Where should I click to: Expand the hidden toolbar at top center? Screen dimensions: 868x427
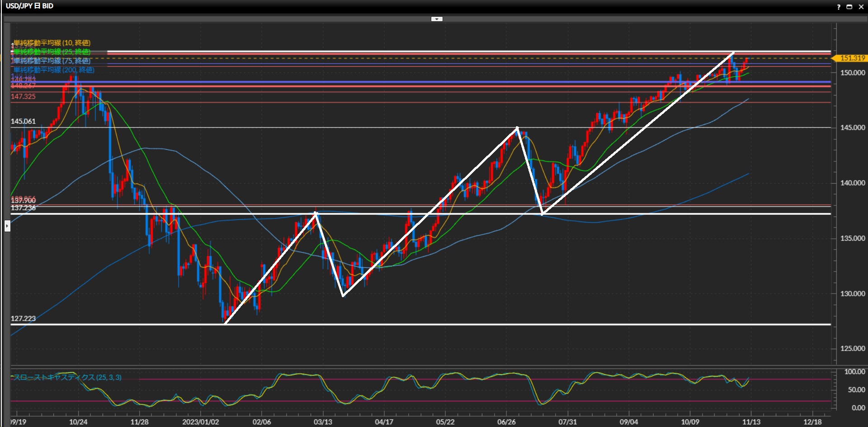click(x=437, y=19)
